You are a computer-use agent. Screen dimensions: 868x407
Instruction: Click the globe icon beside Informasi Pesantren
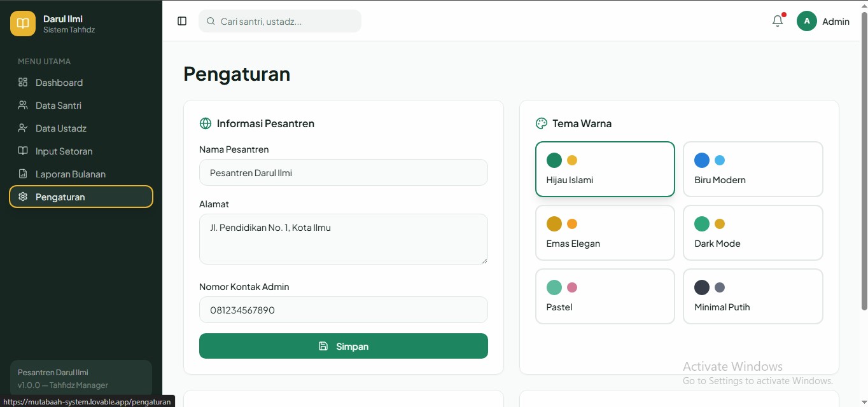[206, 123]
